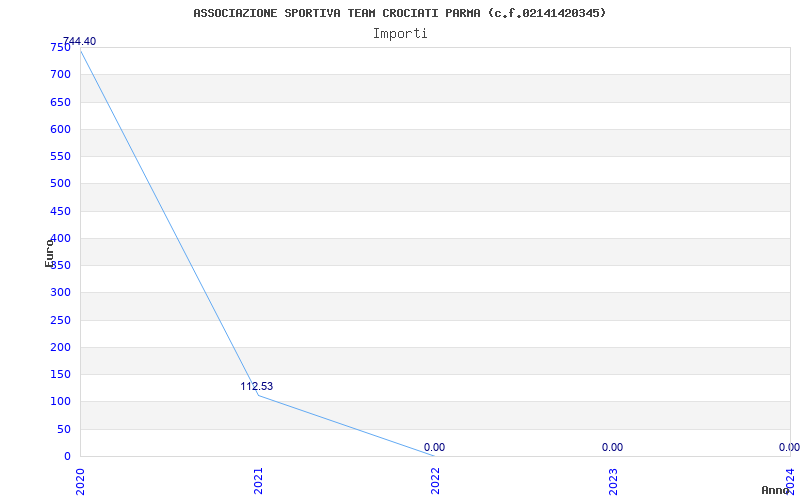The height and width of the screenshot is (500, 800).
Task: Click the 744.40 data label
Action: [79, 41]
